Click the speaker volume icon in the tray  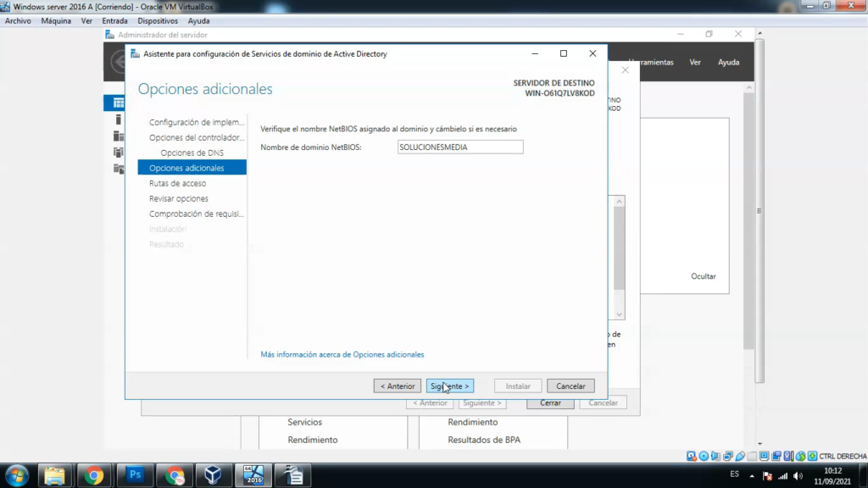tap(797, 475)
